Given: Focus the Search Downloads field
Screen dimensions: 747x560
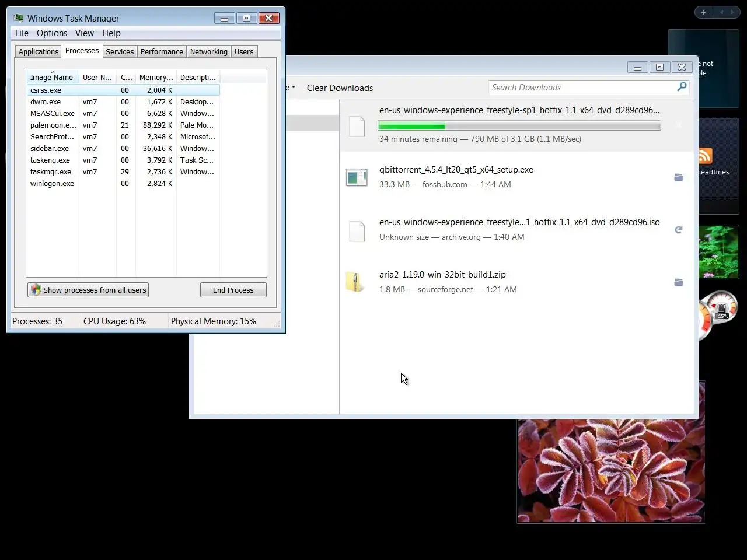Looking at the screenshot, I should tap(582, 87).
